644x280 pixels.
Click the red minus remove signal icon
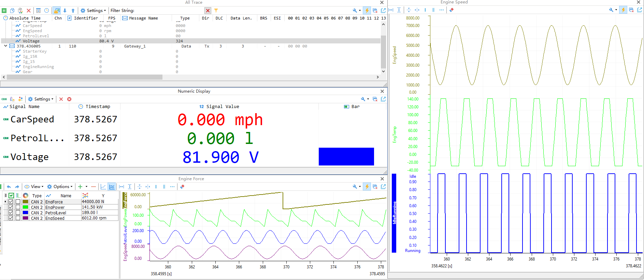93,187
